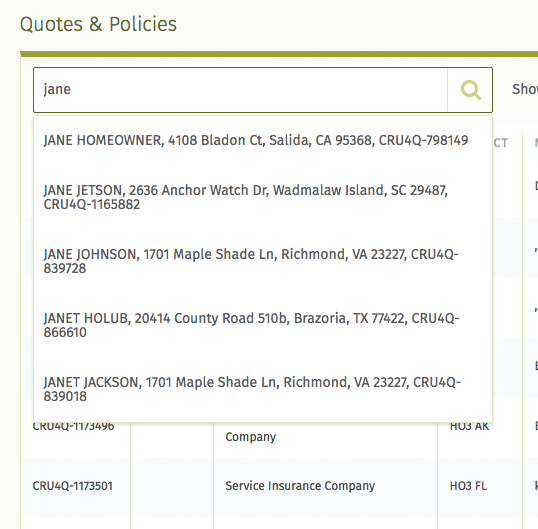Click "Company" text in the CRU4Q-1173496 row

251,437
